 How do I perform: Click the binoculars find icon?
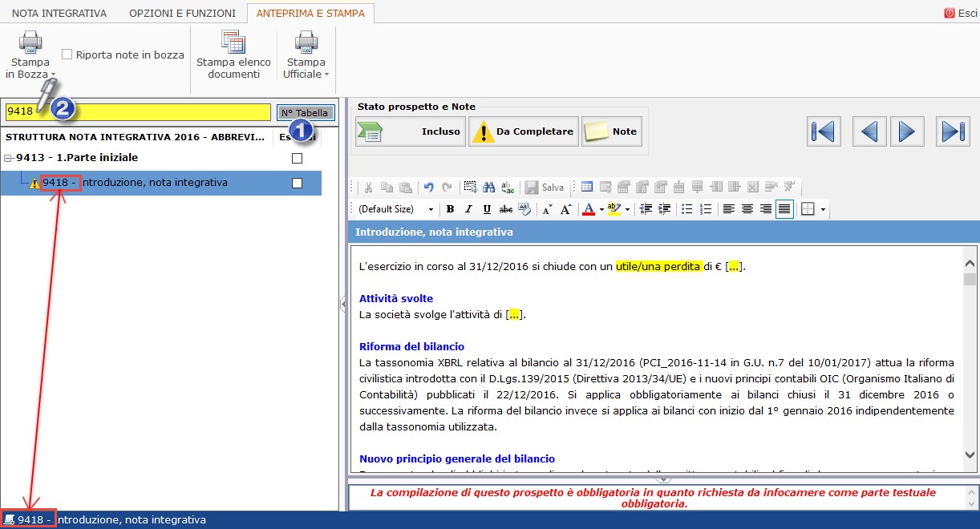489,187
